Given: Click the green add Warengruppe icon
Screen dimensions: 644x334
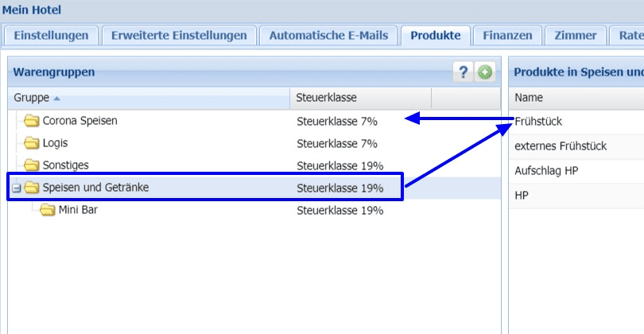Looking at the screenshot, I should click(x=484, y=72).
